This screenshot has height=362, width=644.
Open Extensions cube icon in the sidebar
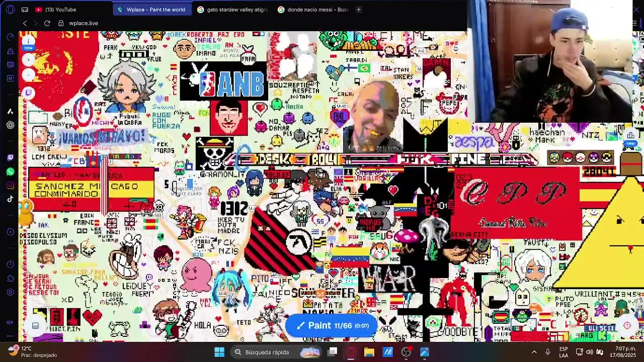click(x=10, y=279)
